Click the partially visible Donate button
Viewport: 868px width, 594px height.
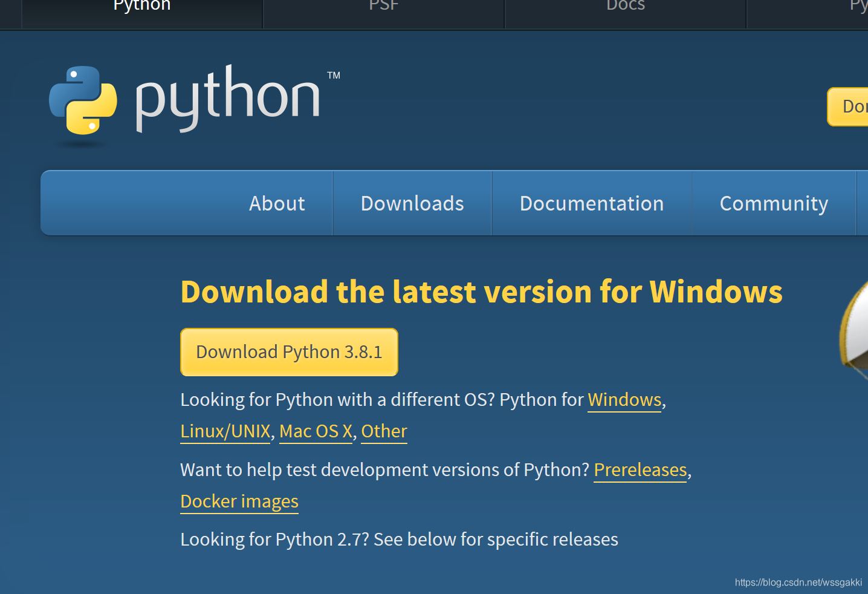(848, 106)
